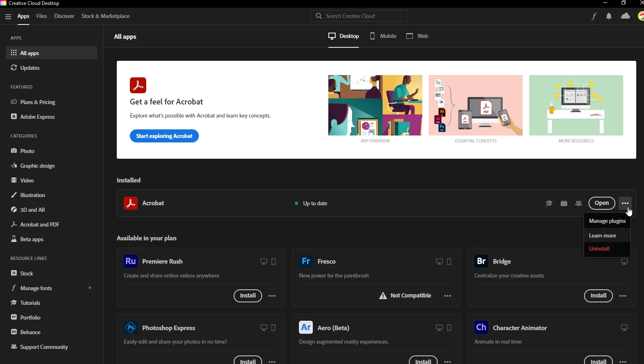Select the Beta apps category
The width and height of the screenshot is (644, 364).
[51, 239]
